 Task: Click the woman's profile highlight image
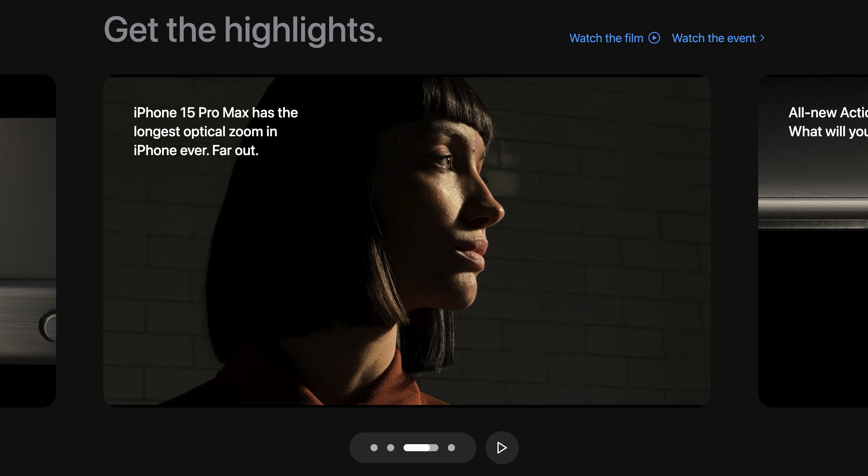(407, 241)
